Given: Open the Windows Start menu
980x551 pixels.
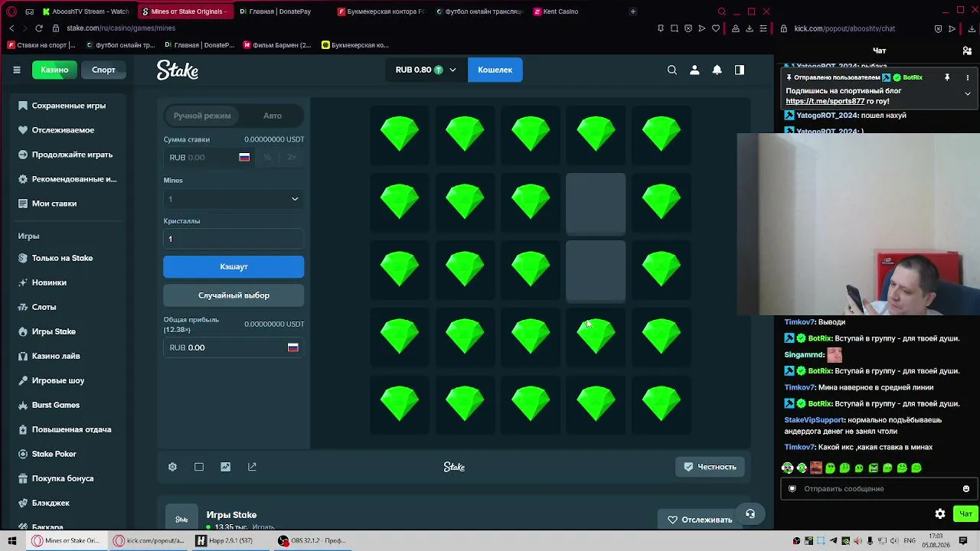Looking at the screenshot, I should click(12, 541).
